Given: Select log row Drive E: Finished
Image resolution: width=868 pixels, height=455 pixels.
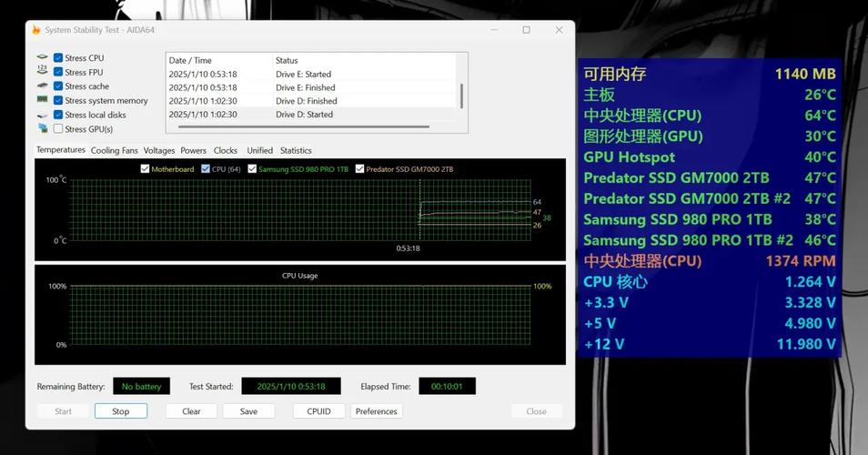Looking at the screenshot, I should tap(311, 87).
